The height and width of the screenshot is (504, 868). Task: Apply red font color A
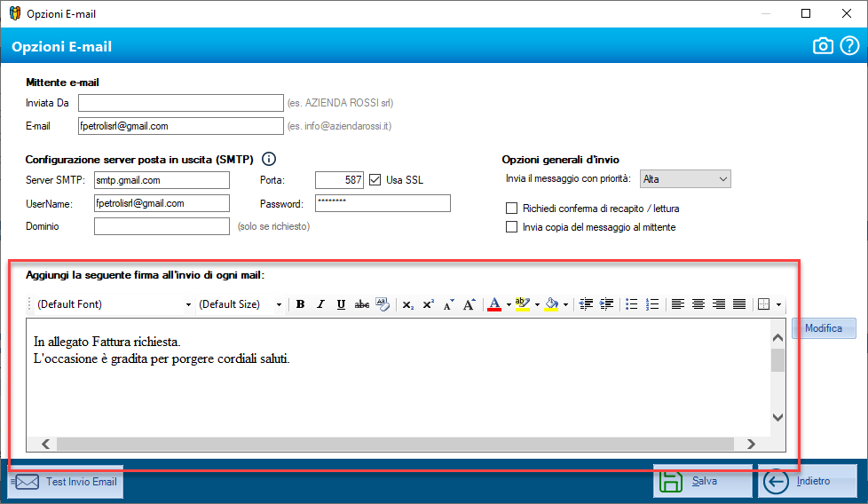pyautogui.click(x=494, y=304)
